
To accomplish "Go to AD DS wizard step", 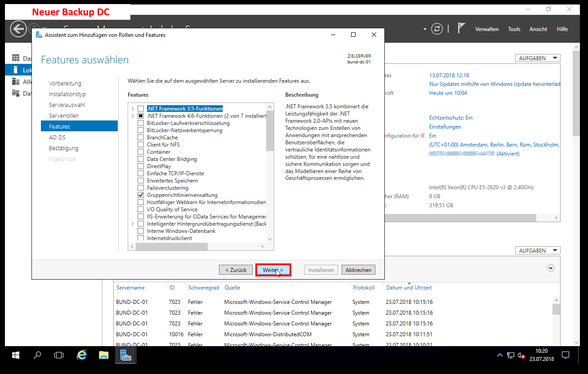I will pyautogui.click(x=57, y=137).
